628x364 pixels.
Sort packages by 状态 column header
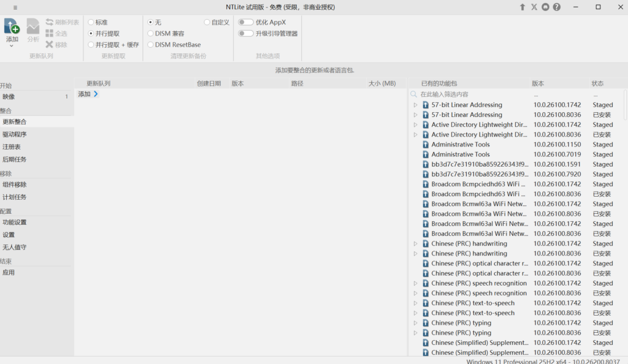pos(598,83)
